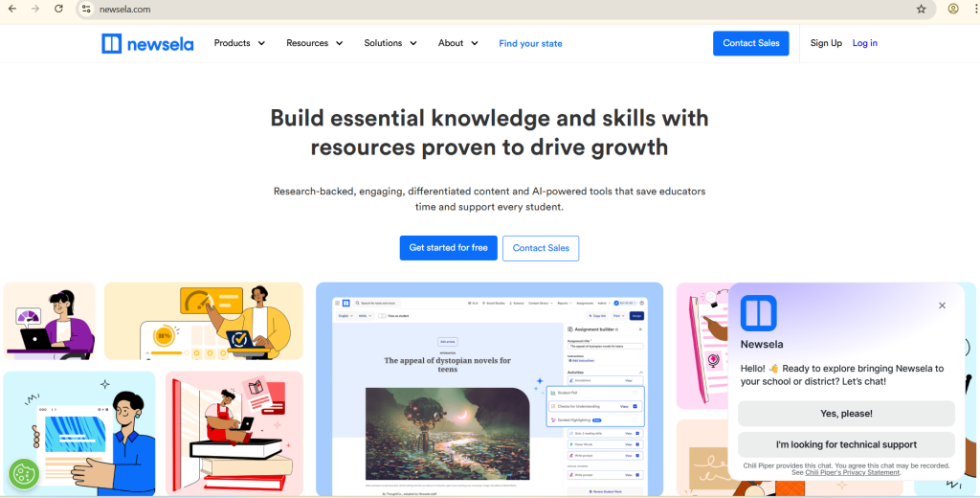The image size is (980, 498).
Task: Click the Find your state link
Action: [530, 43]
